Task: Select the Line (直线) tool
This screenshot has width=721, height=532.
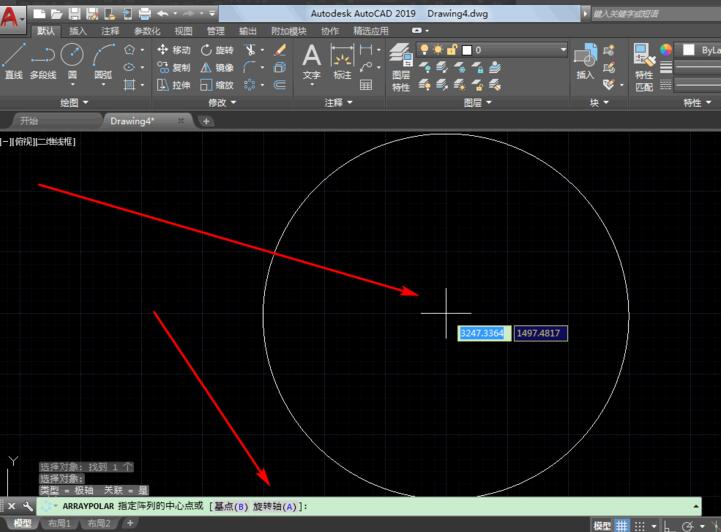Action: pyautogui.click(x=14, y=61)
